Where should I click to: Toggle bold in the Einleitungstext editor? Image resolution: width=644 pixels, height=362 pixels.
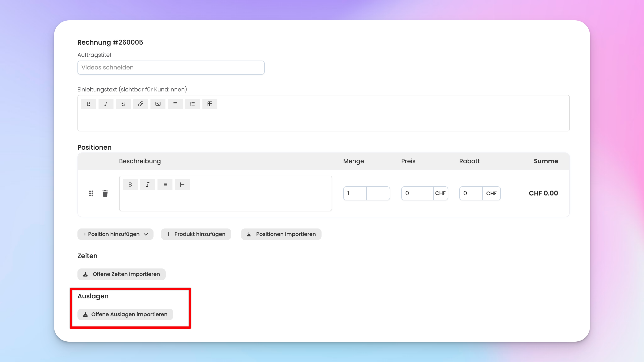tap(88, 104)
